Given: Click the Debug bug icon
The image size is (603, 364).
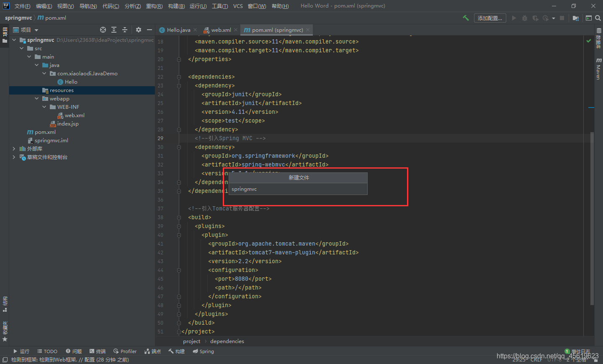Looking at the screenshot, I should [525, 18].
